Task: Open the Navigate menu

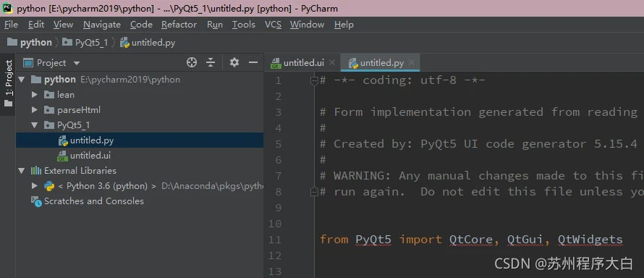Action: [102, 25]
